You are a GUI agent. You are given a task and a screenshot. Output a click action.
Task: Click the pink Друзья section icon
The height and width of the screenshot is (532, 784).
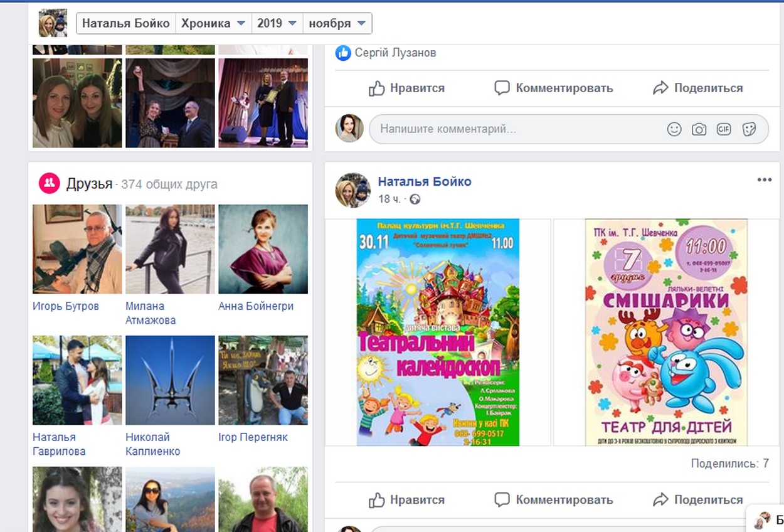(x=49, y=184)
